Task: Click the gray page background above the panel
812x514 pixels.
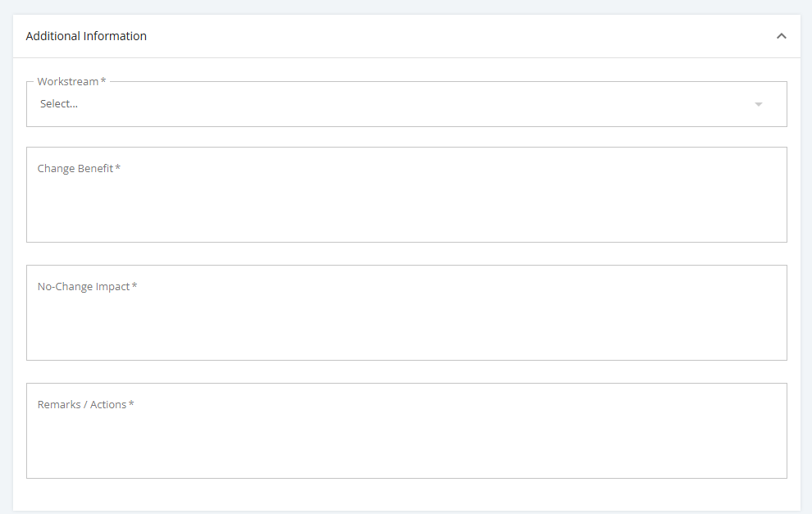Action: pyautogui.click(x=406, y=7)
